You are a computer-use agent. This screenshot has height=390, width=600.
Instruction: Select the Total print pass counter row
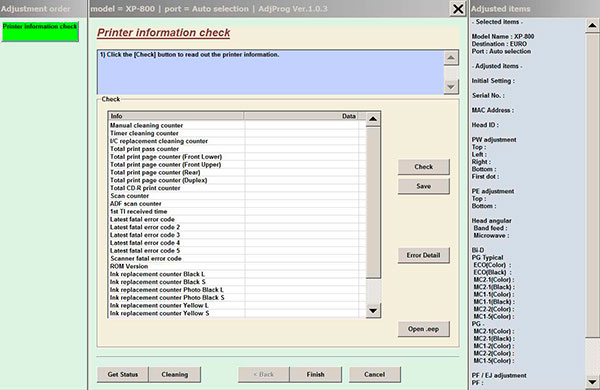click(x=237, y=149)
